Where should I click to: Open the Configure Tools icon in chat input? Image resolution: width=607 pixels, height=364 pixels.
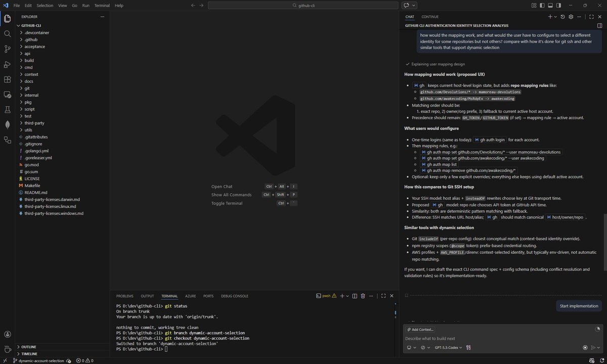[468, 347]
